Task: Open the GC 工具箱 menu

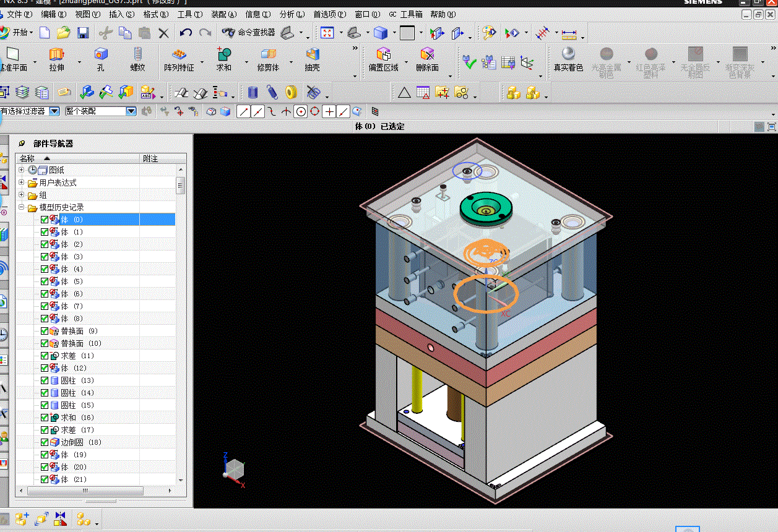Action: (406, 14)
